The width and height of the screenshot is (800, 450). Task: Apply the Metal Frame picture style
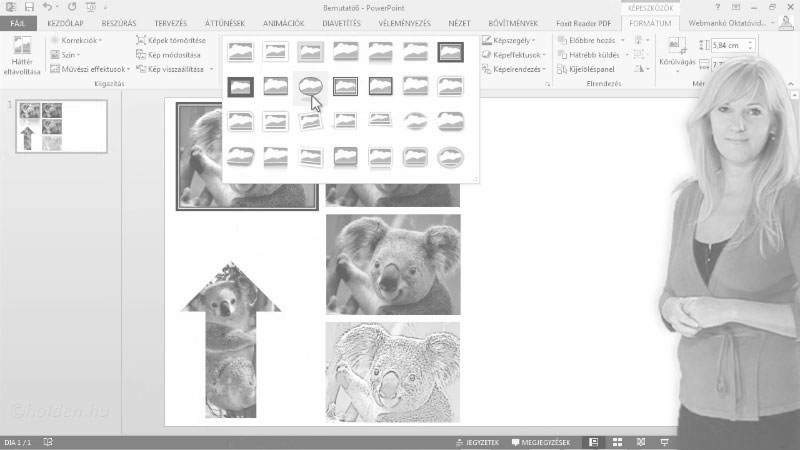point(310,52)
